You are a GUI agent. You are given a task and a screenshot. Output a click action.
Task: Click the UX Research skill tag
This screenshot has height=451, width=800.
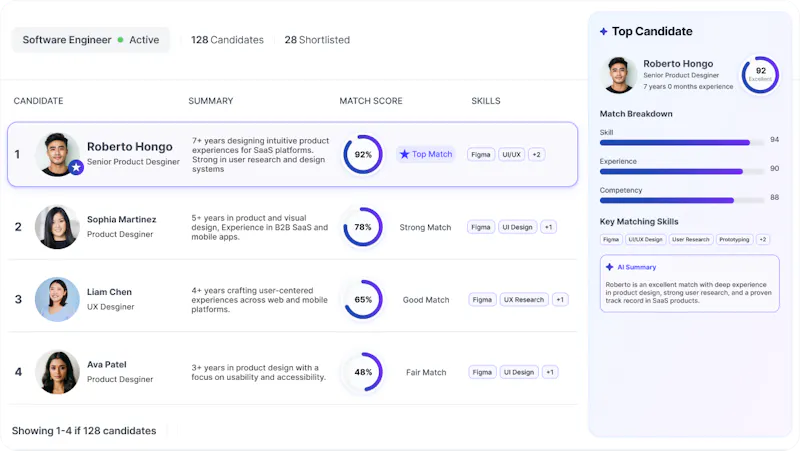pos(524,299)
